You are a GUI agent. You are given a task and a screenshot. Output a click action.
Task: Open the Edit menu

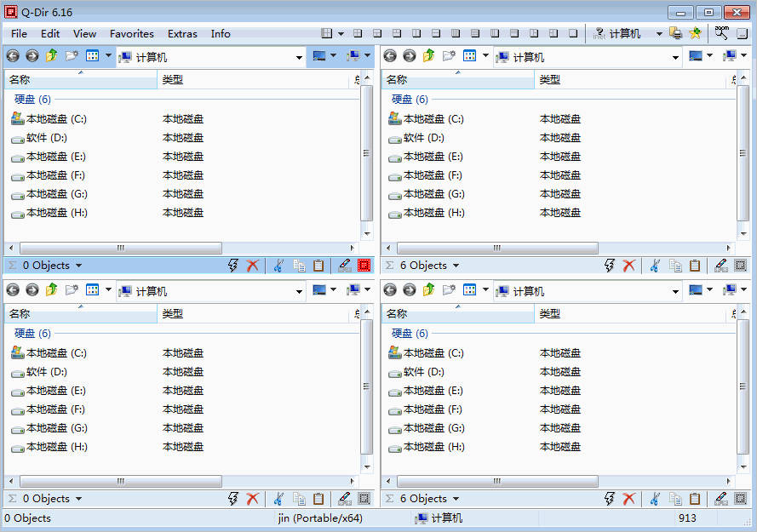pos(50,34)
